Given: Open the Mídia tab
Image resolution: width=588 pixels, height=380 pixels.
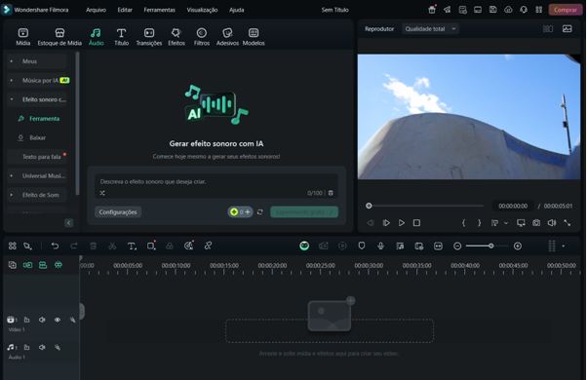Looking at the screenshot, I should pos(22,37).
